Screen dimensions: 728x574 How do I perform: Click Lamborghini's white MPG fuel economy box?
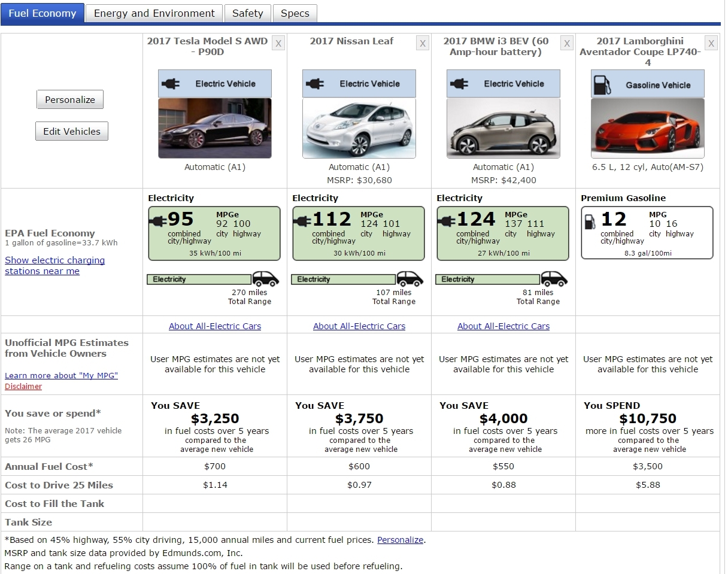[647, 233]
